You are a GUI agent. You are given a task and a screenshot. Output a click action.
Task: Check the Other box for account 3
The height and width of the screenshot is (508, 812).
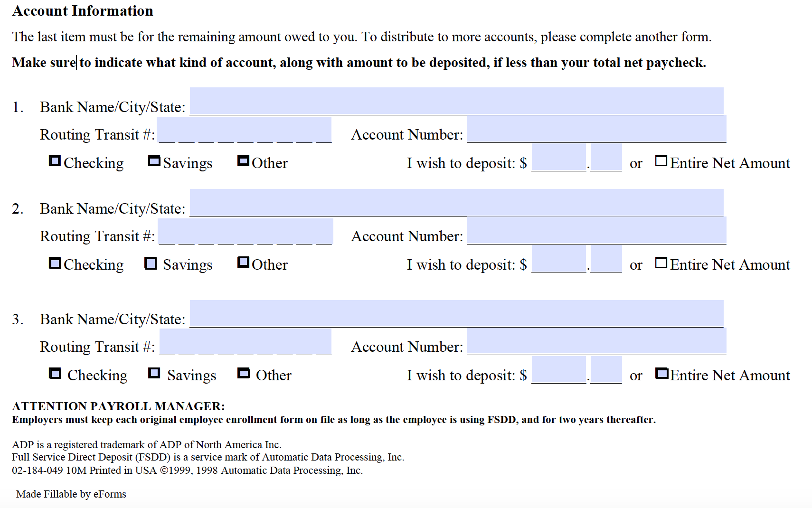[x=244, y=373]
